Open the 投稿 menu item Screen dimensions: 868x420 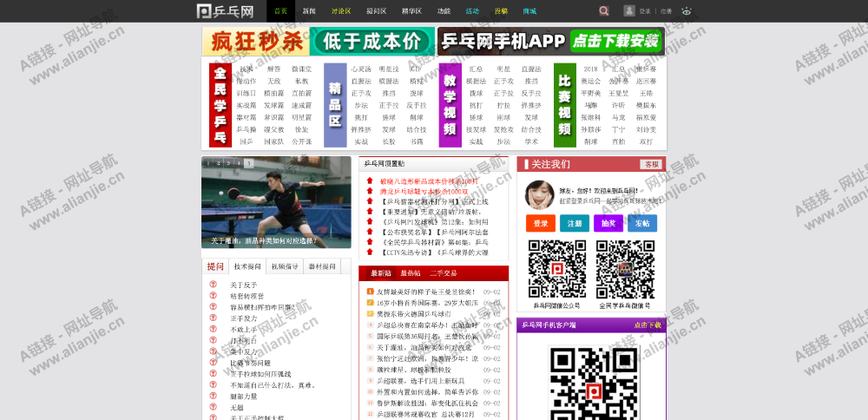point(501,11)
